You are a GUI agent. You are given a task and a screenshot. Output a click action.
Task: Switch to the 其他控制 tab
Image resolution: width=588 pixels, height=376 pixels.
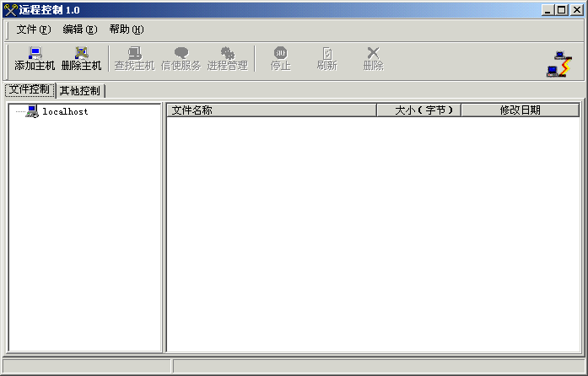tap(80, 90)
